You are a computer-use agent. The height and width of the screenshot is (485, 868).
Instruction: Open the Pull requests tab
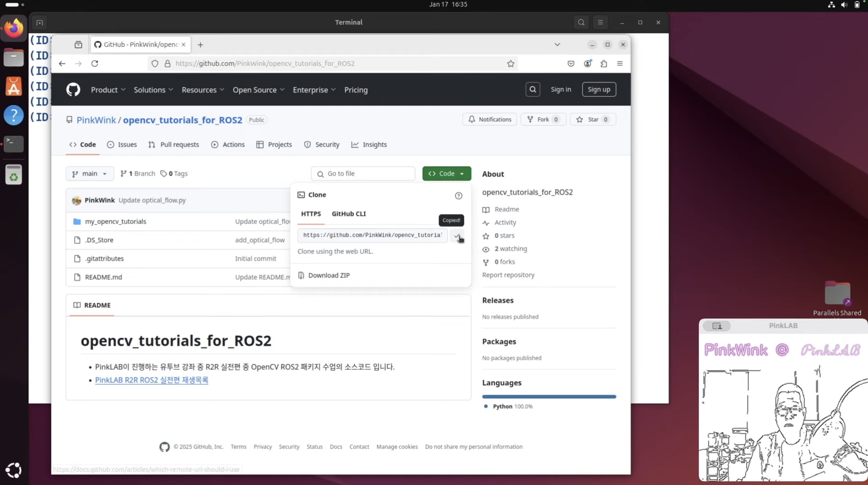point(174,144)
